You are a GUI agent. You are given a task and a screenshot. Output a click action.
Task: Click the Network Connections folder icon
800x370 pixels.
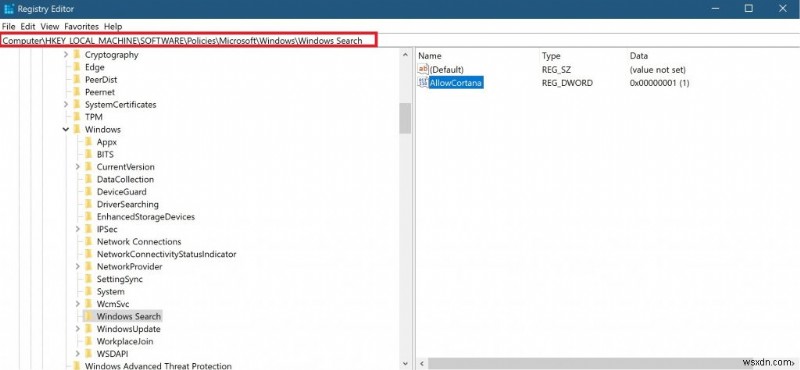tap(89, 241)
